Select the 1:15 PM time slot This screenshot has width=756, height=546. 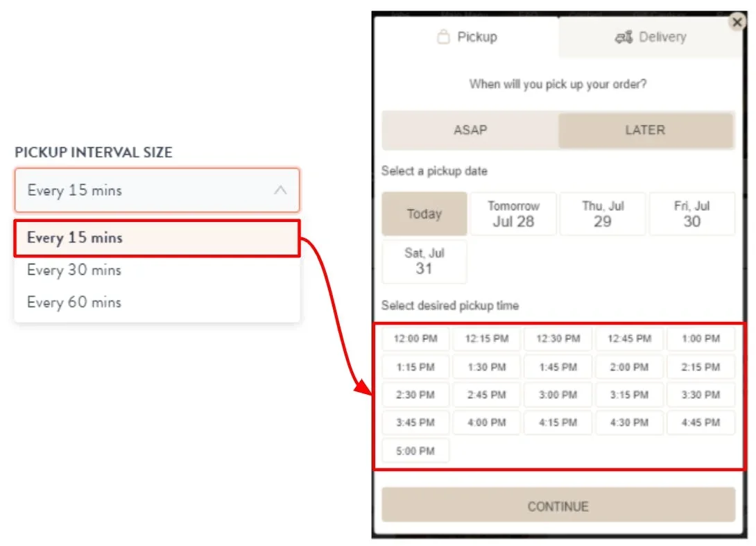click(415, 367)
